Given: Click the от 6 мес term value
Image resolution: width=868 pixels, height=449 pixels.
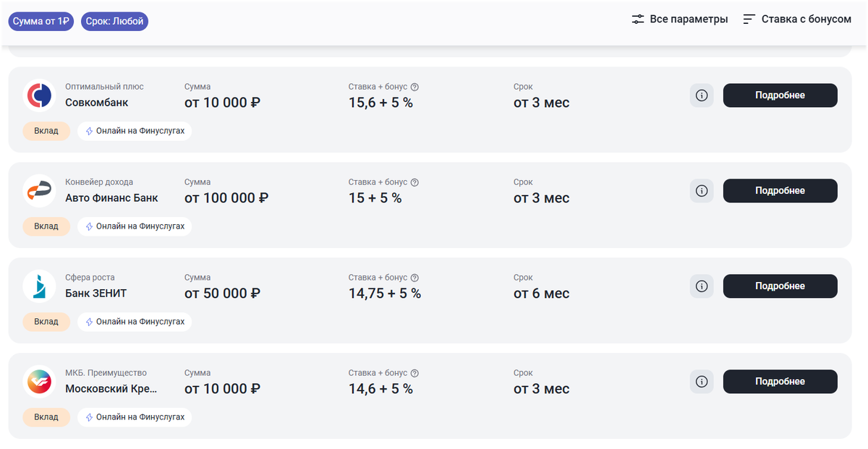Looking at the screenshot, I should [542, 294].
